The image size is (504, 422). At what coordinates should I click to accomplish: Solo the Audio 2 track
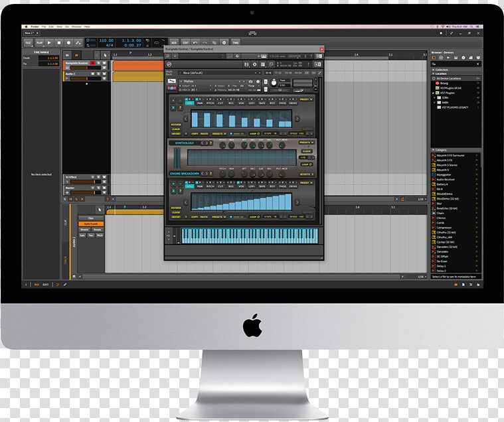click(99, 74)
